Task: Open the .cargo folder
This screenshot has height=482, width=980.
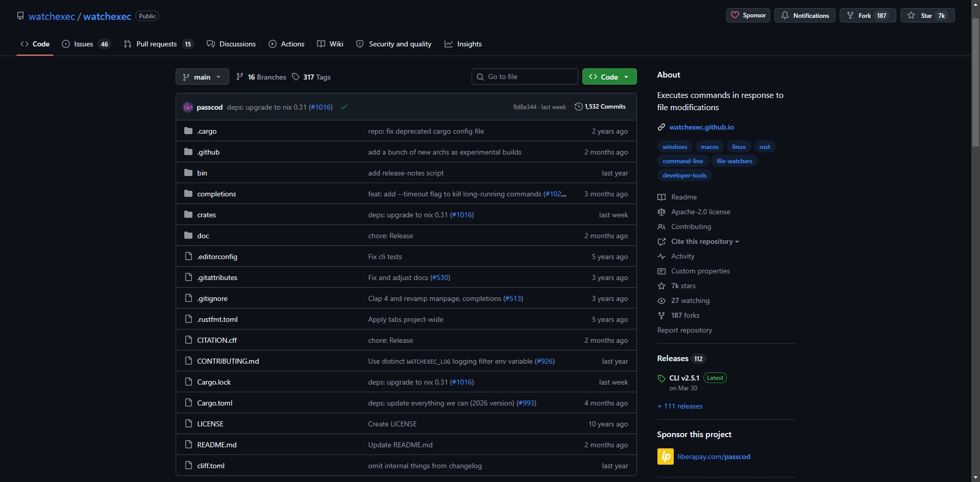Action: pos(207,131)
